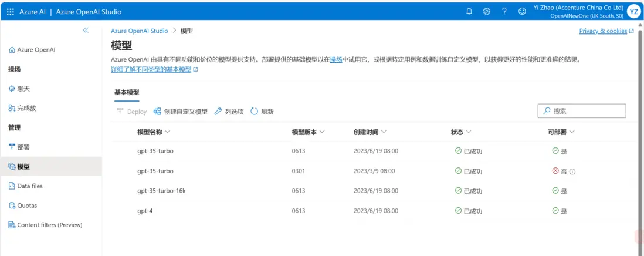Click the Azure OpenAI Studio header title

pyautogui.click(x=89, y=12)
